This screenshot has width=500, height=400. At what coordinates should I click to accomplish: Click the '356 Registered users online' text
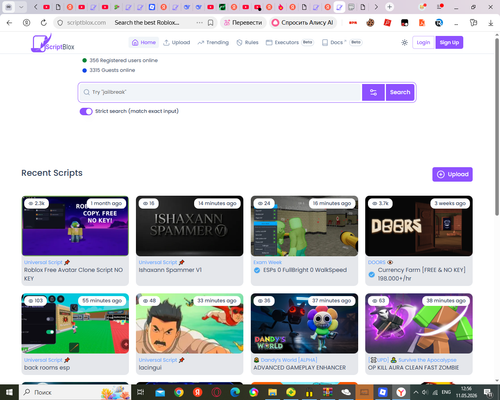point(123,60)
